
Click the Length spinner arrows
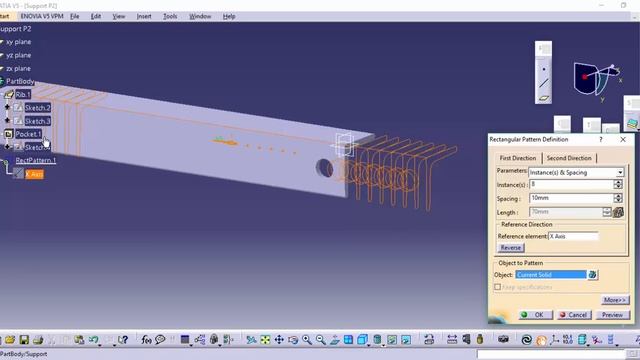[607, 212]
